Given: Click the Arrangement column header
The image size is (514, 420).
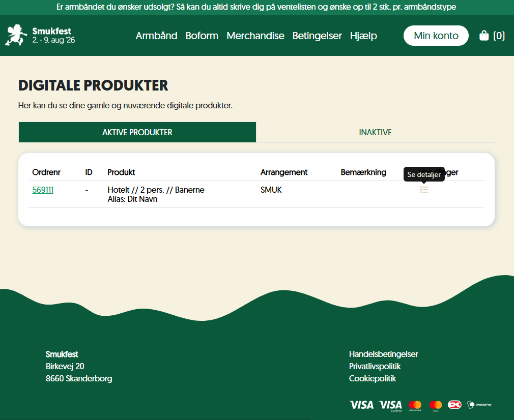Looking at the screenshot, I should (x=284, y=172).
